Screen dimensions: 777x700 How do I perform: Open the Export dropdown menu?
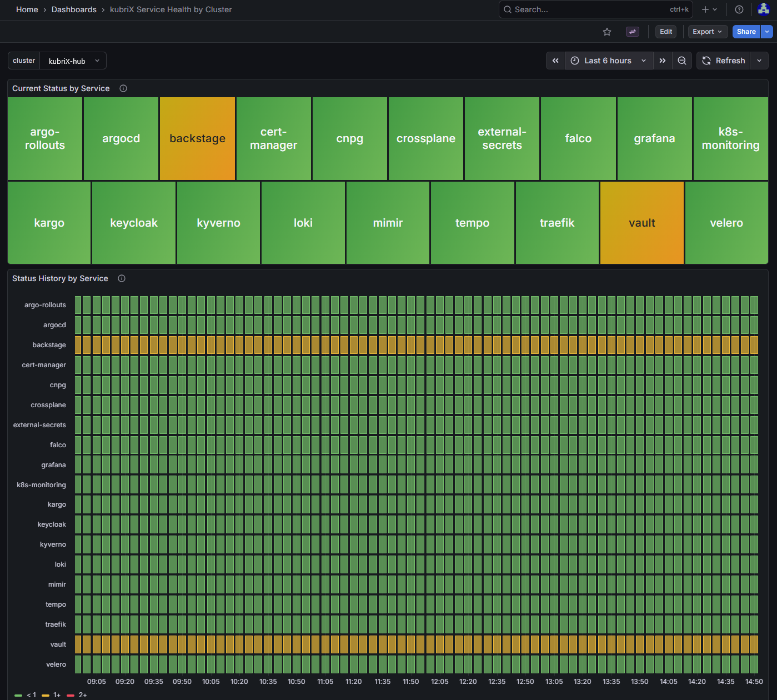tap(707, 32)
